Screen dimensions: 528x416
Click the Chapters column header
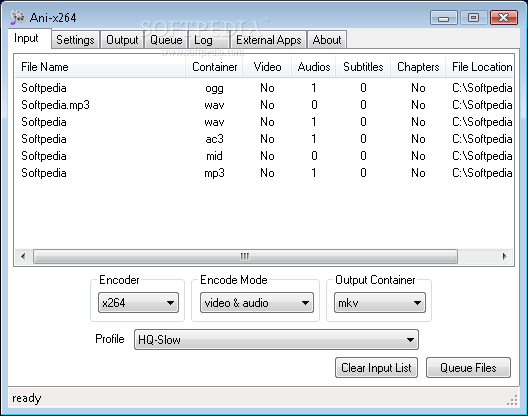418,67
